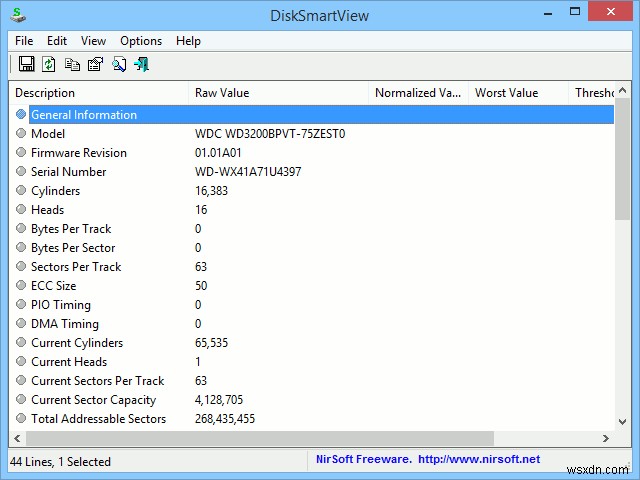This screenshot has height=480, width=640.
Task: Open the View menu
Action: pyautogui.click(x=93, y=41)
